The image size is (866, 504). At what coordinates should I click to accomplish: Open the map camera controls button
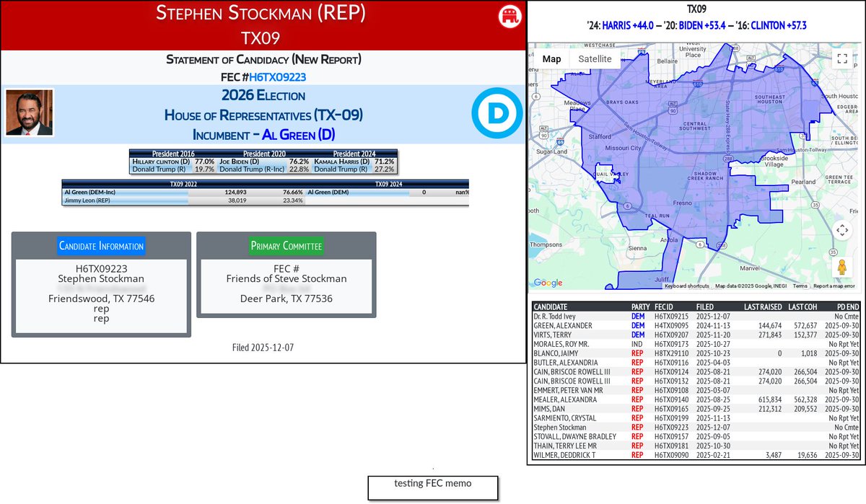coord(841,231)
